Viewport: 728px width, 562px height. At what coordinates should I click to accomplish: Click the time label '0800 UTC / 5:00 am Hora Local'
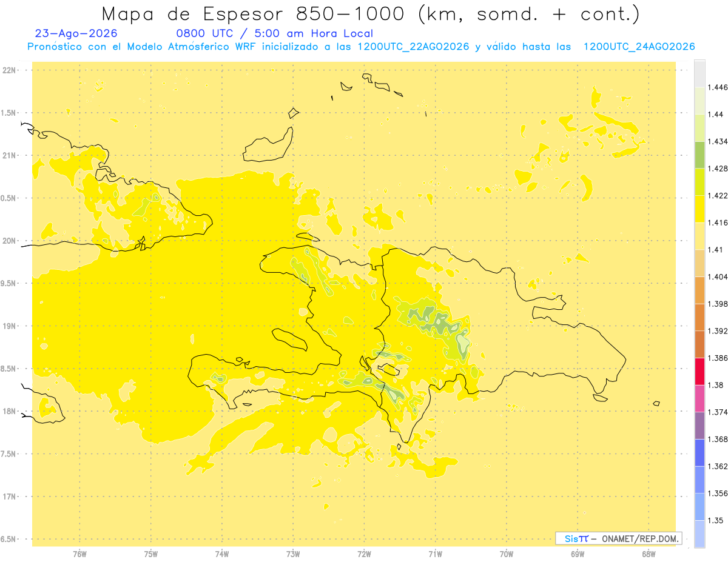pos(274,33)
